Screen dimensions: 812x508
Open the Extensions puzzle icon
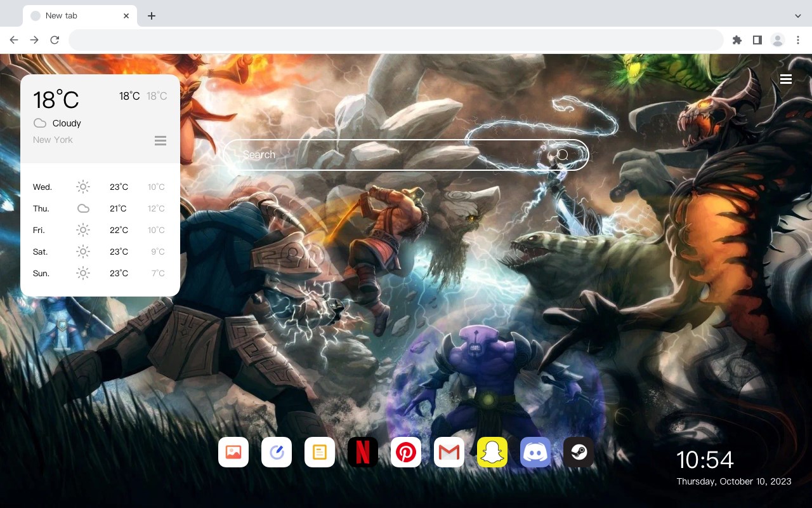click(x=737, y=40)
